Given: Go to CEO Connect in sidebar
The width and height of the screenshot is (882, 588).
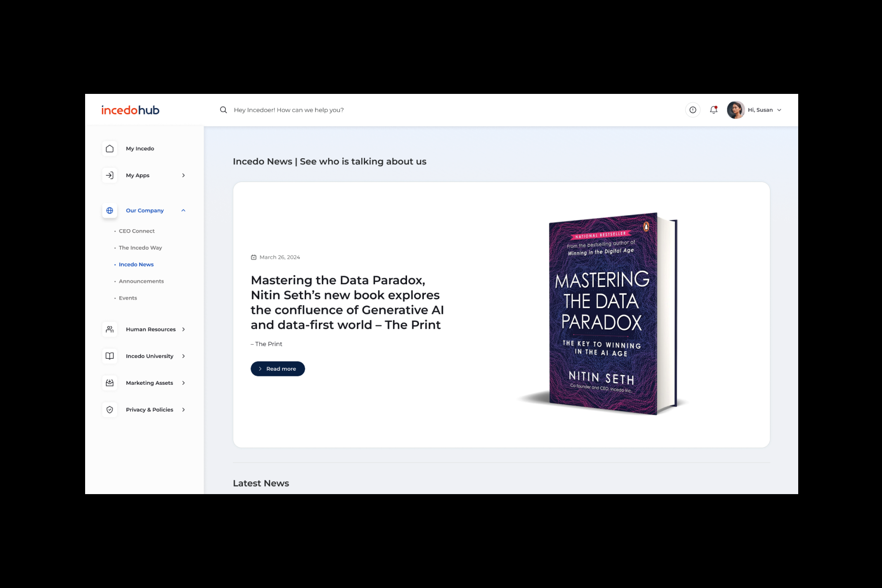Looking at the screenshot, I should click(x=137, y=231).
